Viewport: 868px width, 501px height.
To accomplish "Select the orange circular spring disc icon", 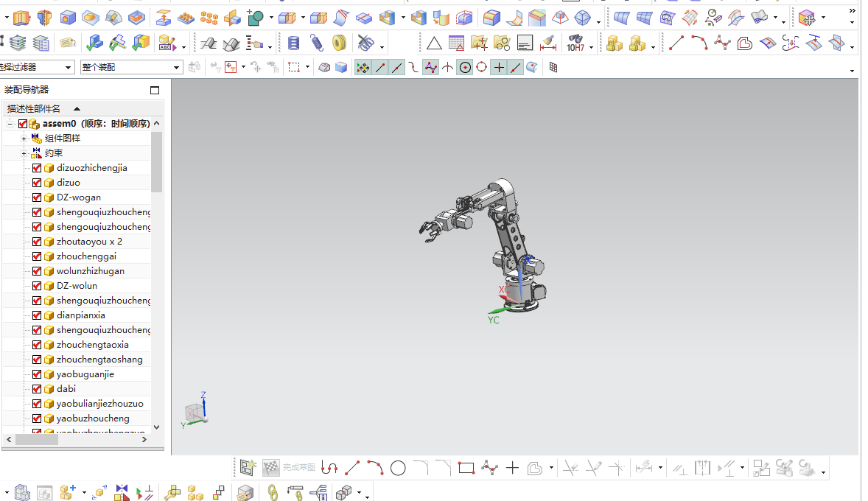I will (339, 43).
